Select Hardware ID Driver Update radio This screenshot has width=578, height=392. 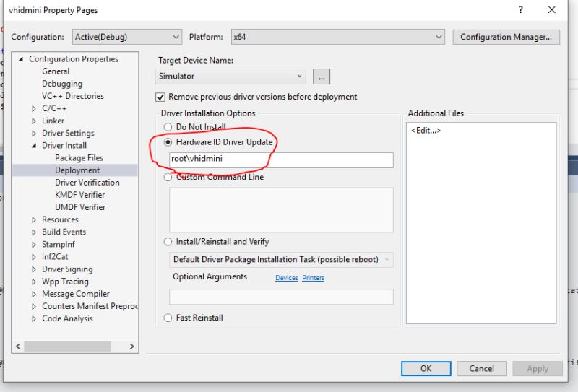[x=168, y=141]
